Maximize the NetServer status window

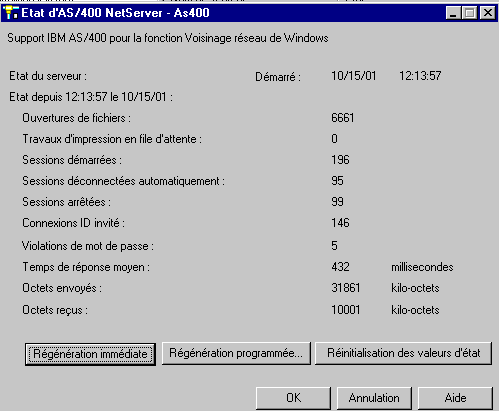[x=470, y=13]
